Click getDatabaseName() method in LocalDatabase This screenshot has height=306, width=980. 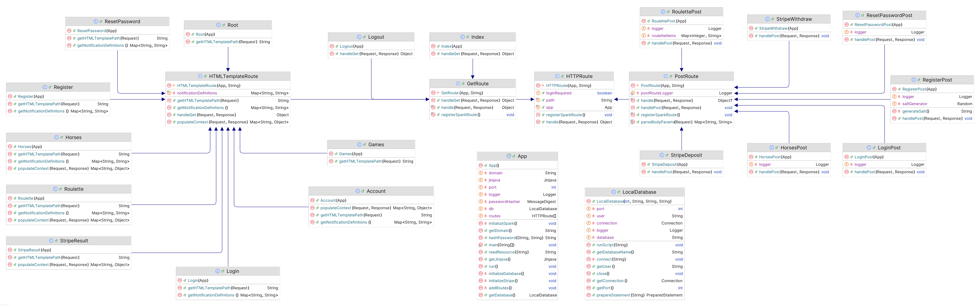(x=635, y=252)
